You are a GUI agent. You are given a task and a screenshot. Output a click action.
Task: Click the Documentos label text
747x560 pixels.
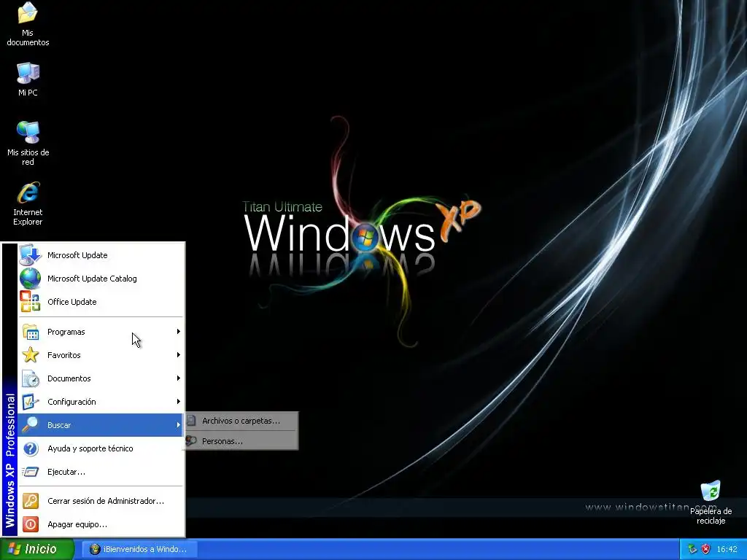[x=69, y=378]
